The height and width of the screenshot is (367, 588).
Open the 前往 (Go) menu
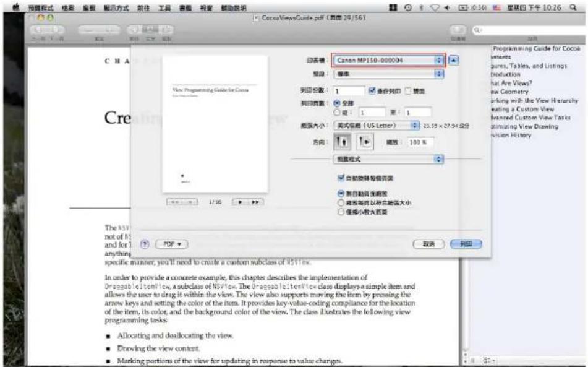tap(143, 7)
